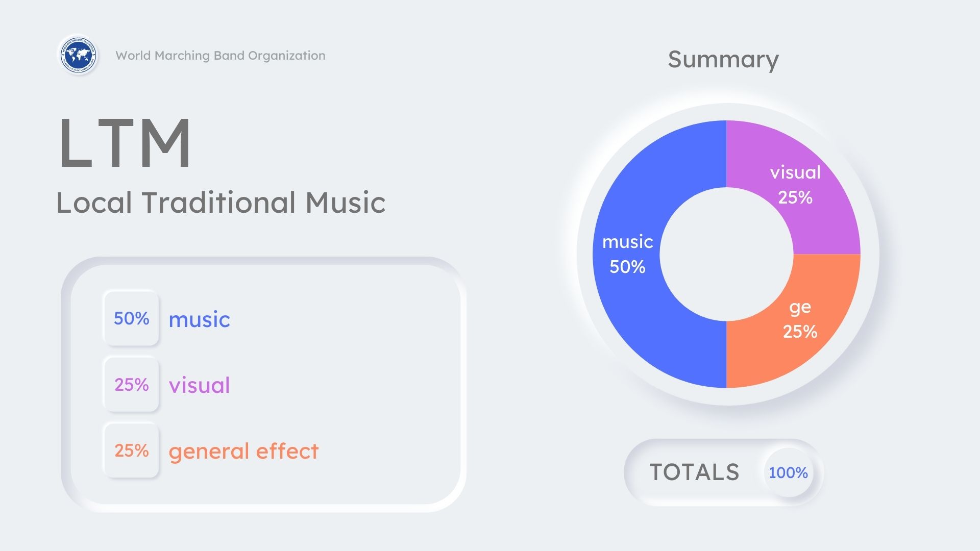Click the 50% music badge

pyautogui.click(x=131, y=318)
